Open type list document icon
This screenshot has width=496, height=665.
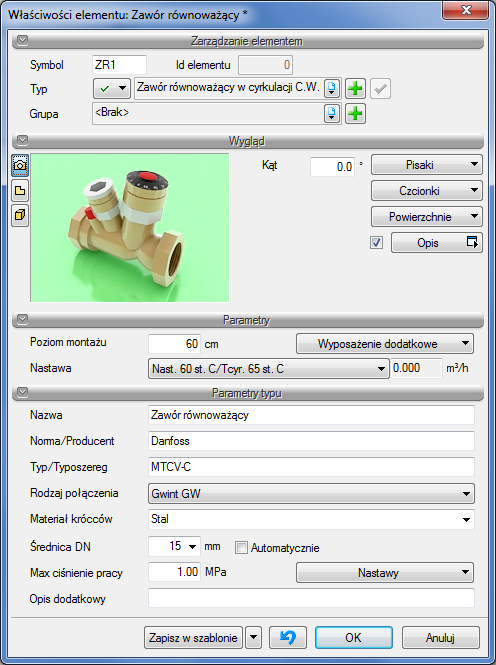pos(332,89)
